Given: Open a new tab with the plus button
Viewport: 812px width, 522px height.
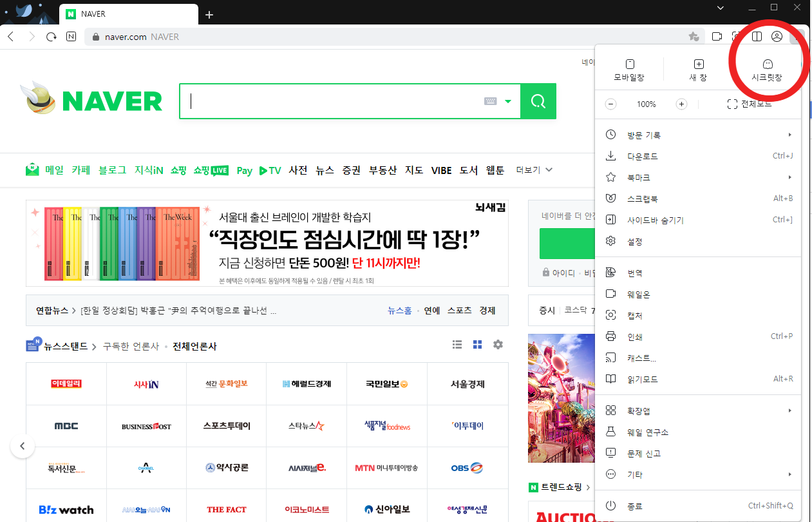Looking at the screenshot, I should [x=209, y=15].
